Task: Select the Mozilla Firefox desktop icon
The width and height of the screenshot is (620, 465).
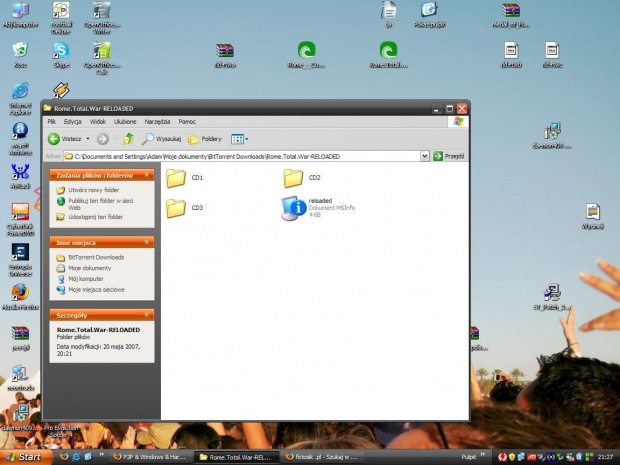Action: [x=20, y=297]
